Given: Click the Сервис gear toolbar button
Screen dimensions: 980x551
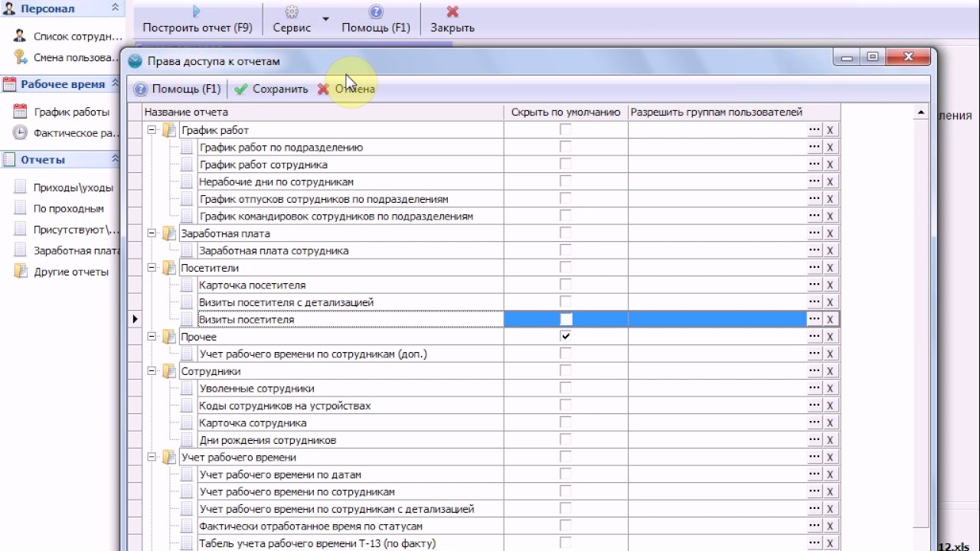Looking at the screenshot, I should [x=292, y=20].
